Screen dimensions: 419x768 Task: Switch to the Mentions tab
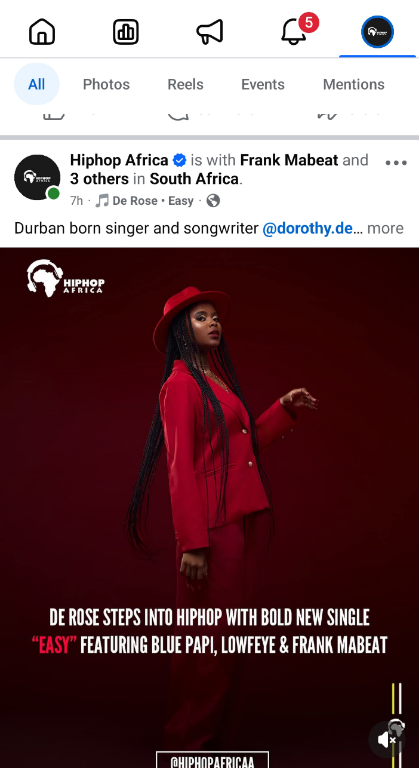(354, 84)
